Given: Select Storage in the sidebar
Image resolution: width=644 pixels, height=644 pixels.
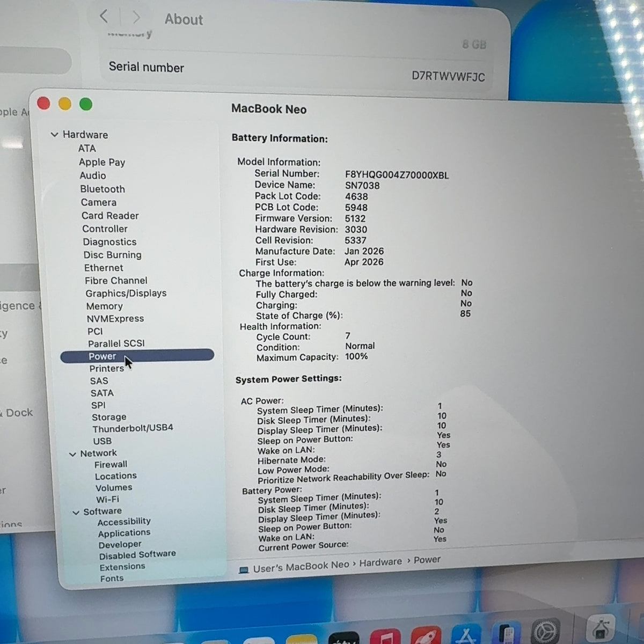Looking at the screenshot, I should point(109,418).
